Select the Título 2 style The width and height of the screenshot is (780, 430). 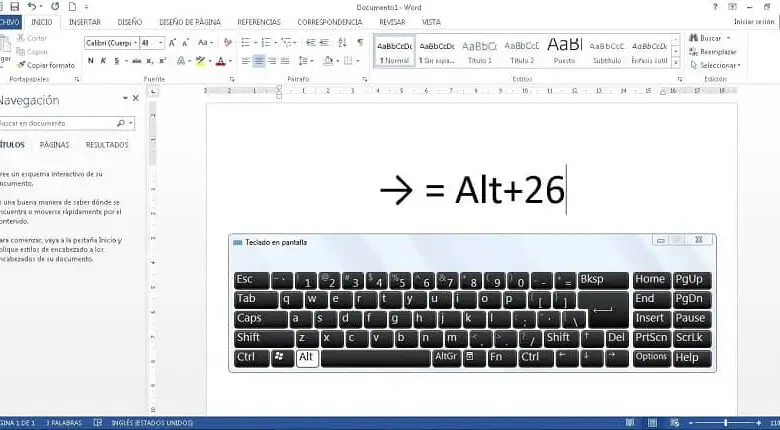point(521,52)
